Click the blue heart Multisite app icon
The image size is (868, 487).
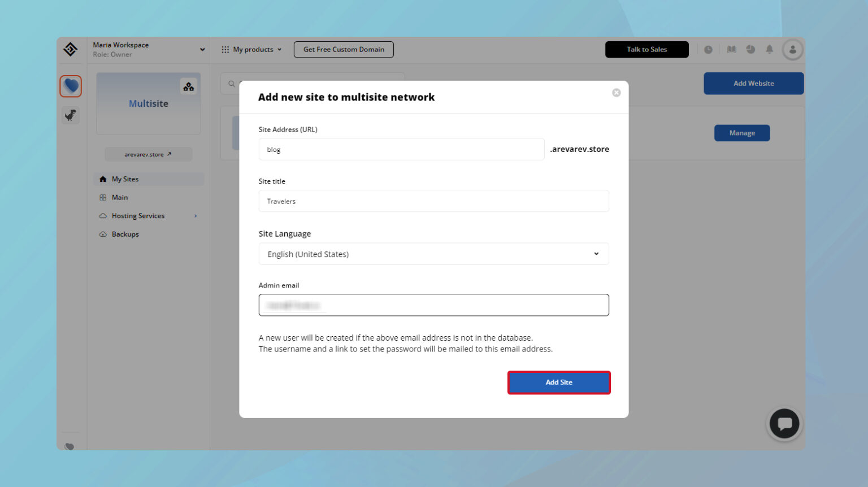(70, 86)
